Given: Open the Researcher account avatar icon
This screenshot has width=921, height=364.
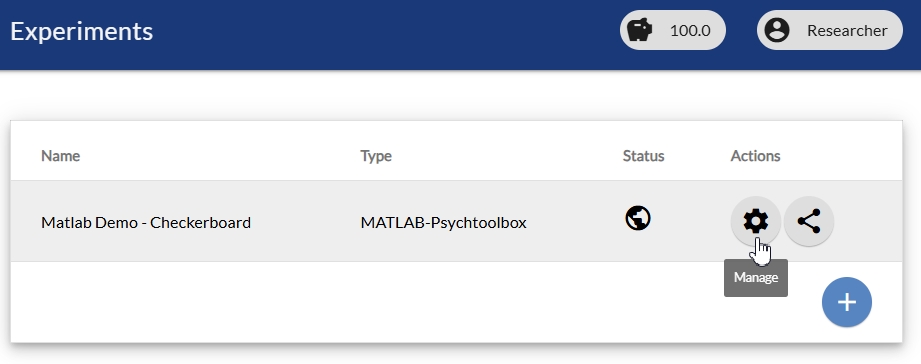Looking at the screenshot, I should pyautogui.click(x=777, y=30).
